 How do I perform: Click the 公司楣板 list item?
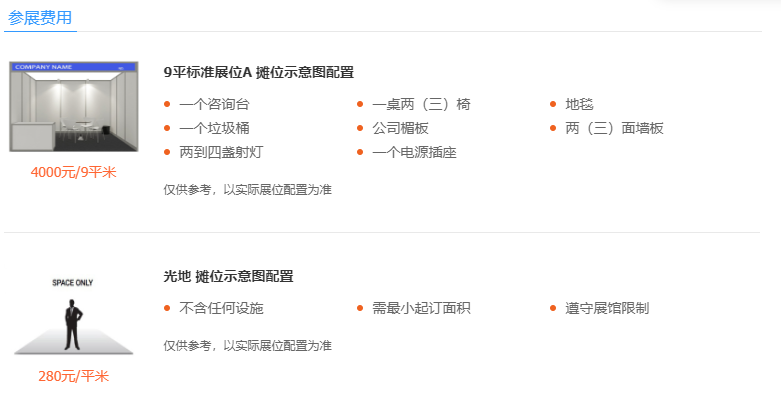coord(400,128)
